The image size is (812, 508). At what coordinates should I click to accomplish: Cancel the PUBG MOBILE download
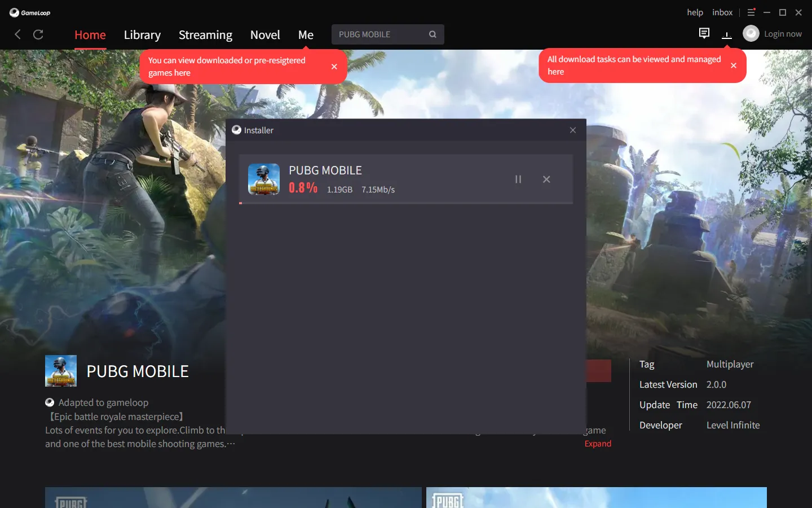[546, 179]
